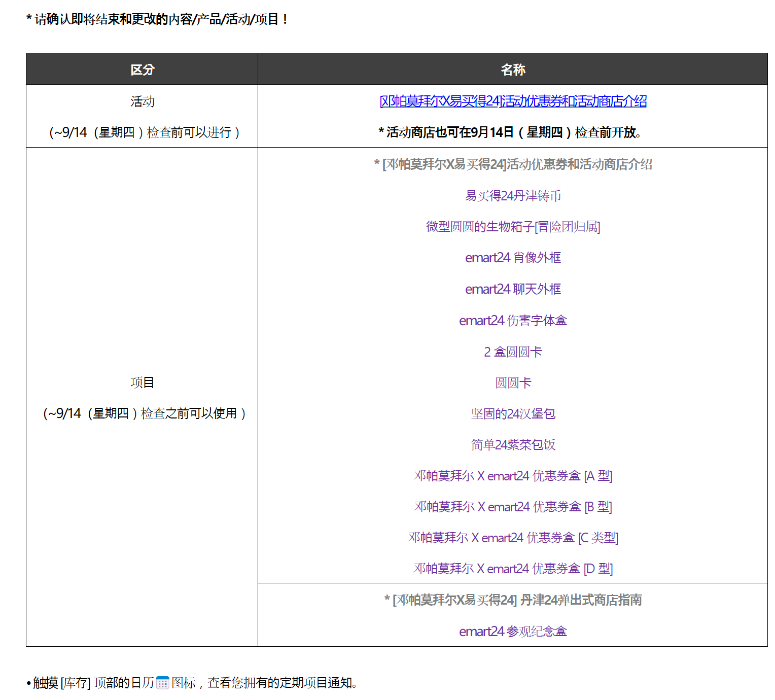The image size is (775, 700).
Task: Click 简单24紫菜包饭 item
Action: [x=513, y=444]
